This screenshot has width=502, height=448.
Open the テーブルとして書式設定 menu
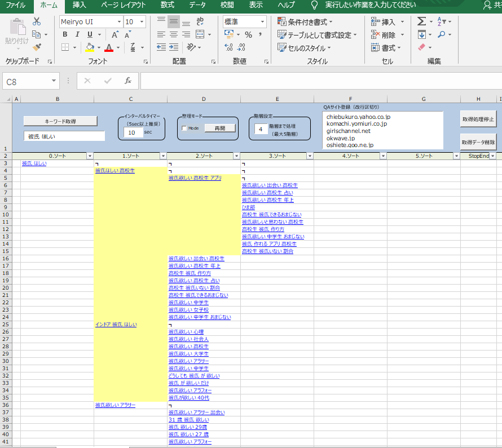(x=317, y=35)
